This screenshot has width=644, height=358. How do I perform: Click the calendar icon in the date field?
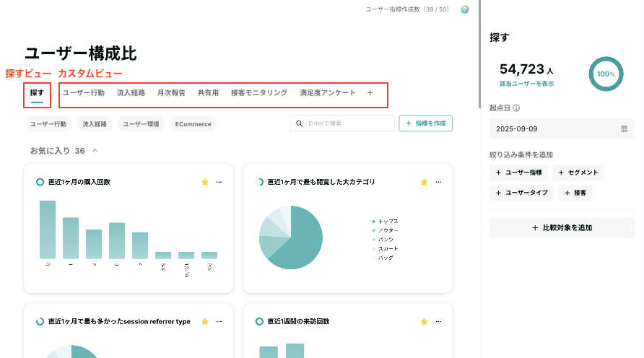(625, 129)
